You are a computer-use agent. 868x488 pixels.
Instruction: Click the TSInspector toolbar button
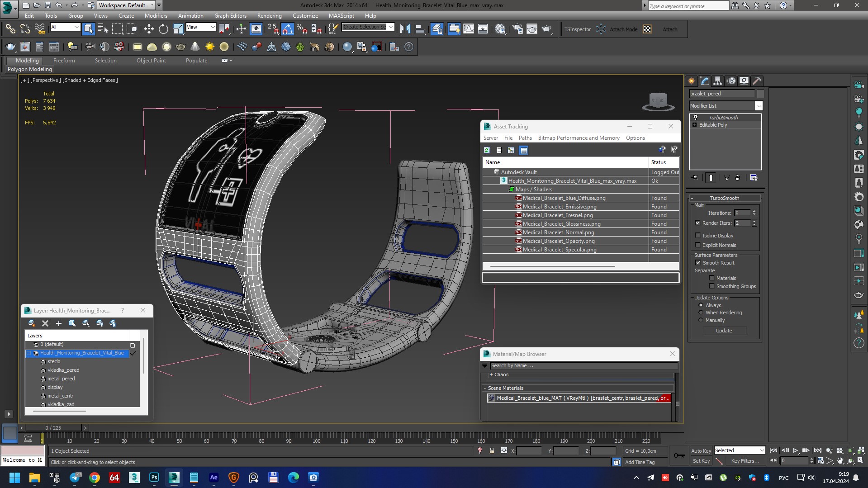(x=577, y=29)
